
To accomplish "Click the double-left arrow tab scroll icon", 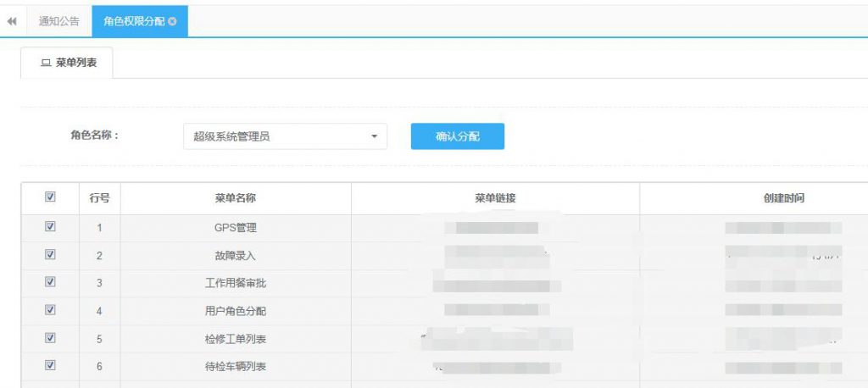I will point(12,21).
